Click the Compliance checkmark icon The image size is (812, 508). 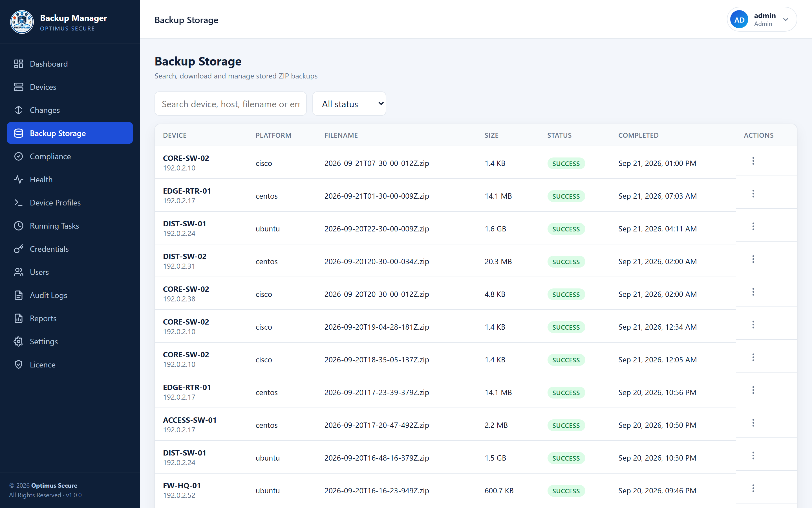[18, 157]
